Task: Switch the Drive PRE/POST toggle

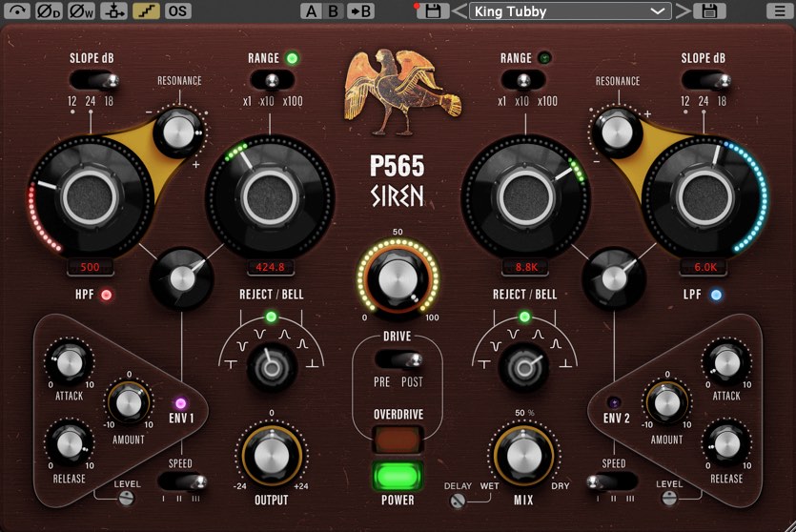Action: 398,360
